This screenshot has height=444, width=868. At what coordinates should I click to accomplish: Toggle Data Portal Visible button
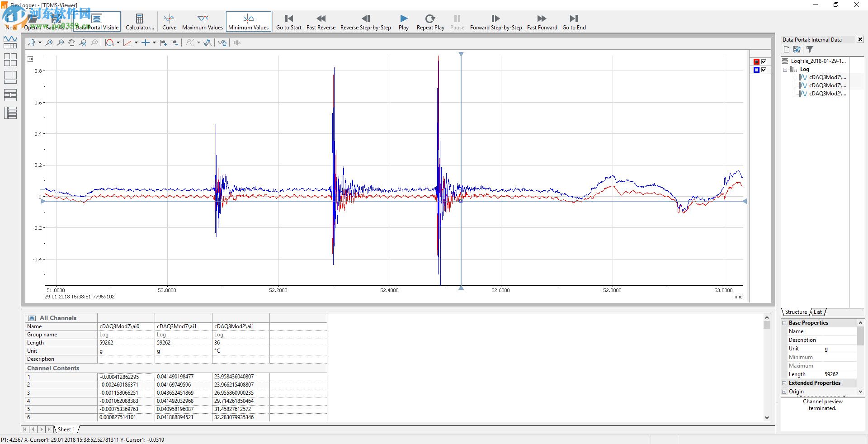pyautogui.click(x=97, y=22)
